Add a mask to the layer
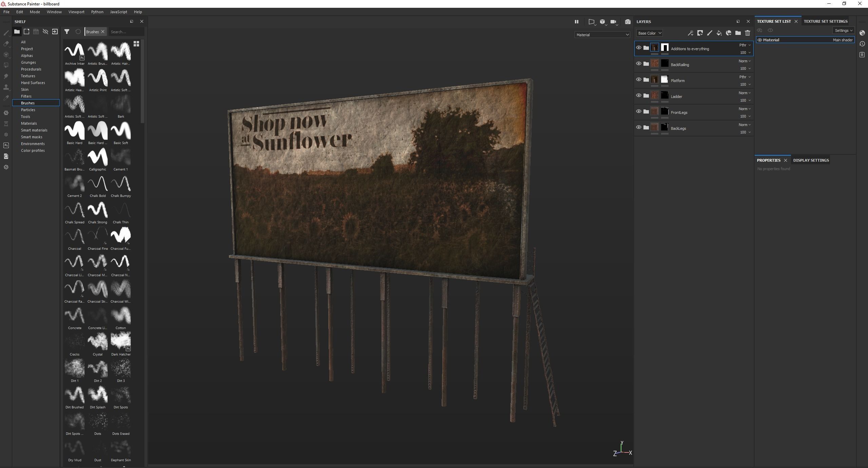Image resolution: width=868 pixels, height=468 pixels. (x=700, y=33)
